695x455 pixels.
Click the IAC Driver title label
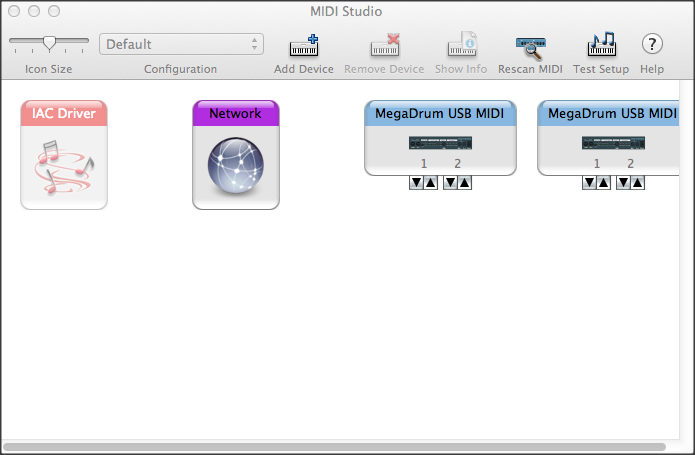point(64,113)
